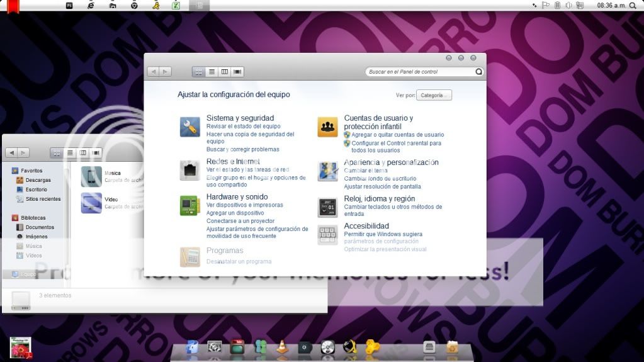The image size is (644, 362).
Task: Go forward in the Control Panel window
Action: pyautogui.click(x=165, y=72)
